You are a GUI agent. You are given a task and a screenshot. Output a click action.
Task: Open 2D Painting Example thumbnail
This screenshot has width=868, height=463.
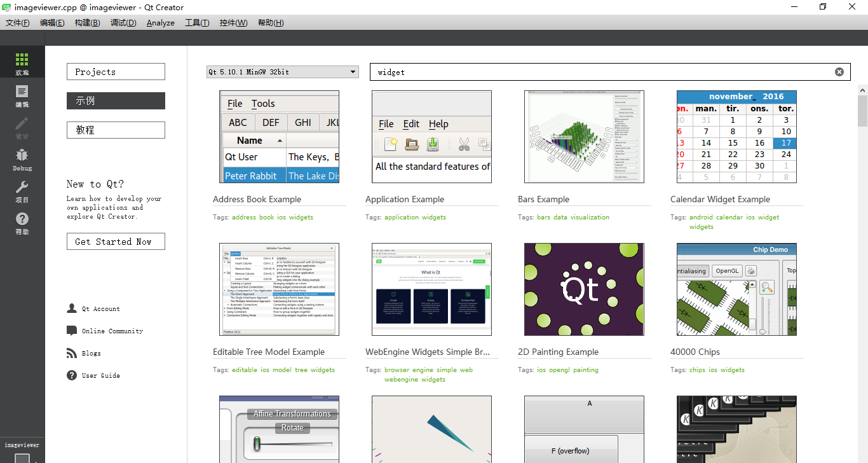[x=584, y=289]
